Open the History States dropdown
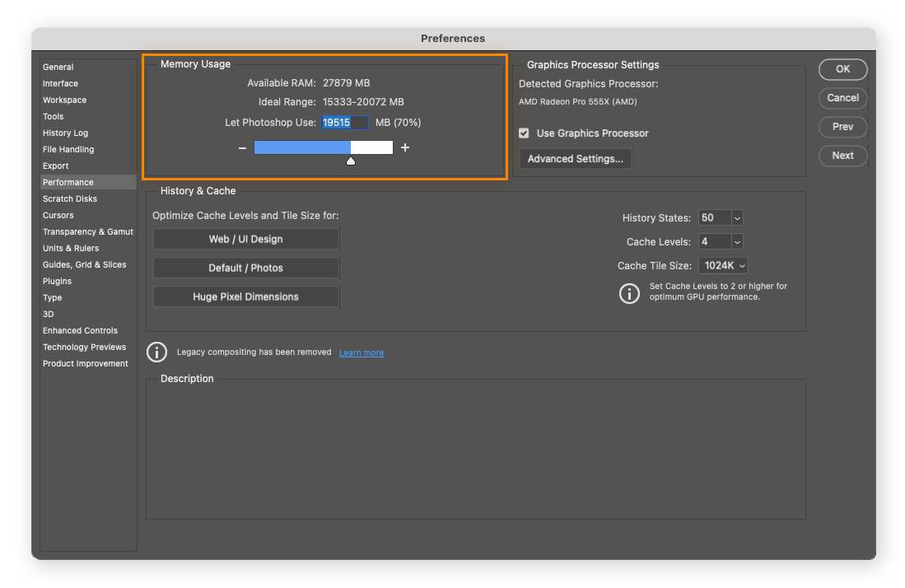 pos(737,218)
